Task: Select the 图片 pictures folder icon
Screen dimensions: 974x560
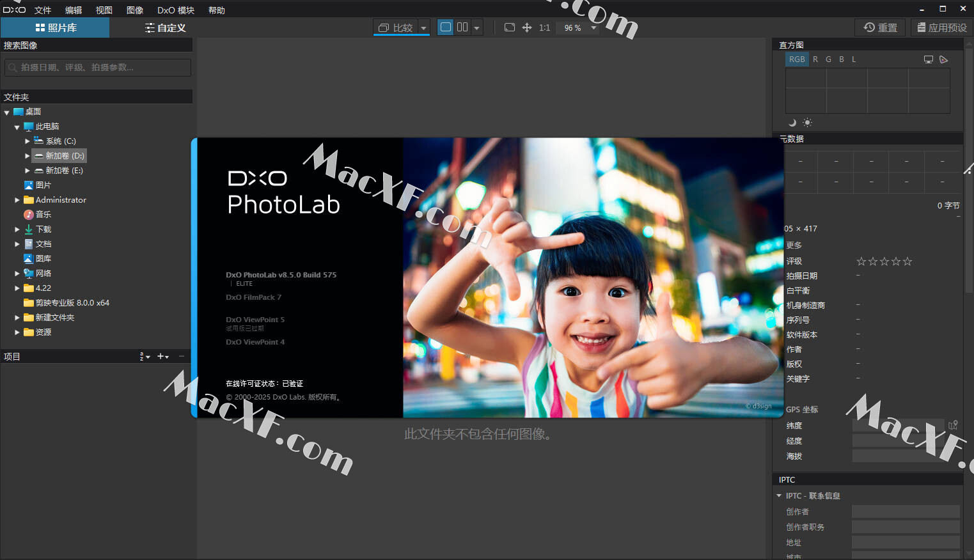Action: pyautogui.click(x=29, y=185)
